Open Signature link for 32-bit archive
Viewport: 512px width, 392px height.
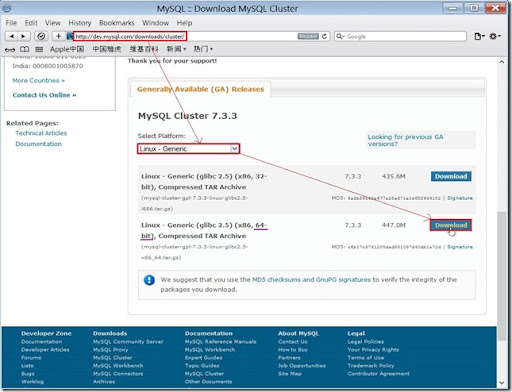(x=460, y=198)
